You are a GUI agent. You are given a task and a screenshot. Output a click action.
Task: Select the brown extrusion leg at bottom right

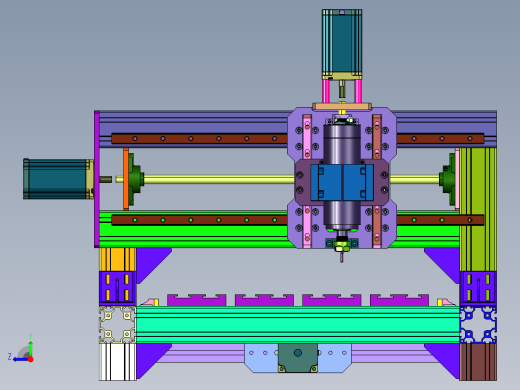click(478, 362)
